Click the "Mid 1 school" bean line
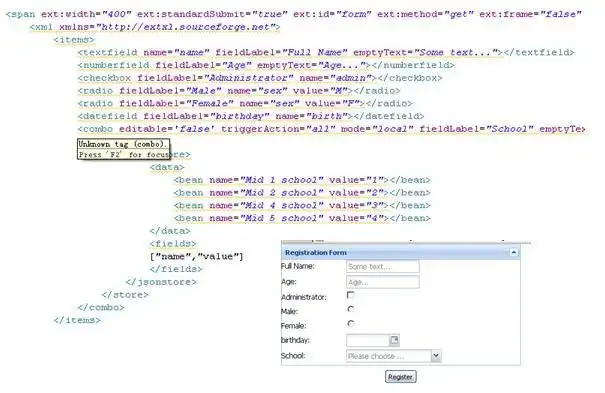This screenshot has width=605, height=393. [x=302, y=180]
